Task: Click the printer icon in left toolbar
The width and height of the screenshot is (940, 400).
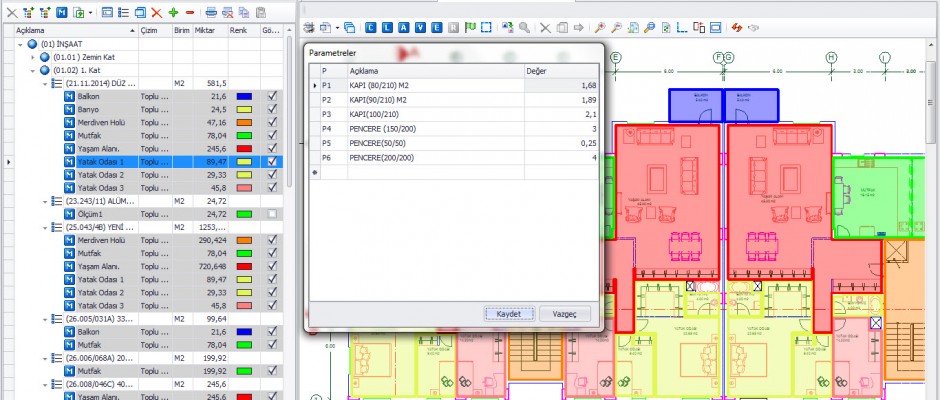Action: tap(211, 13)
